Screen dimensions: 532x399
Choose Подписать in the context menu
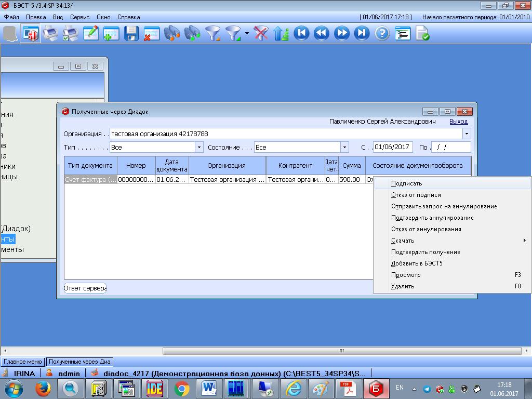click(x=452, y=183)
